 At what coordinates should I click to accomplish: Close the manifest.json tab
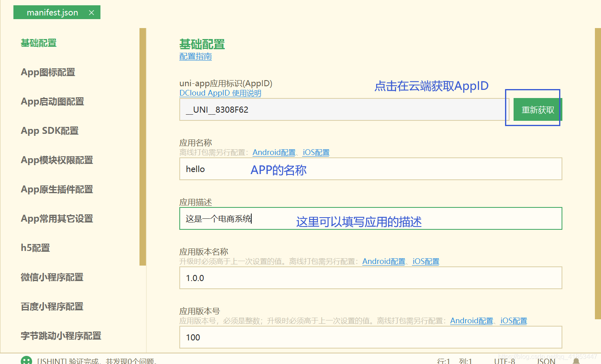point(91,13)
